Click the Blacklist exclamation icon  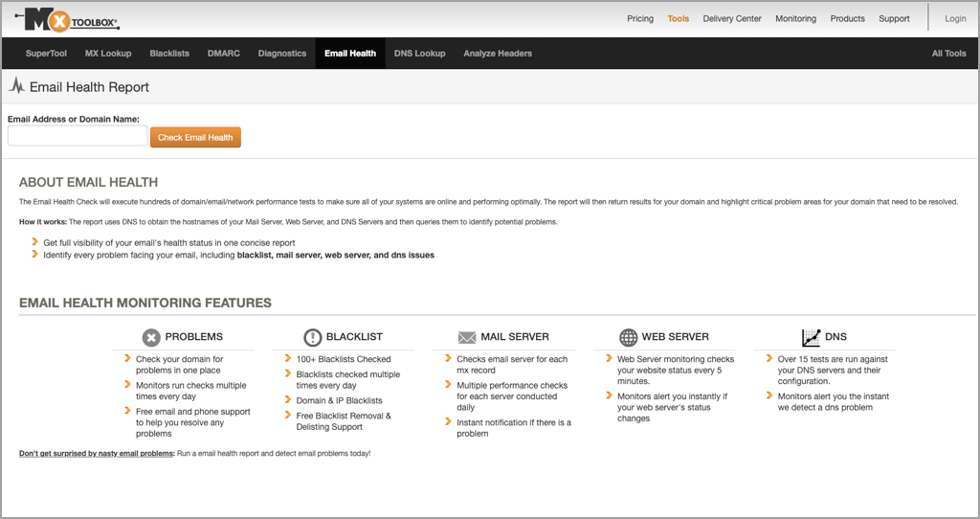(x=312, y=337)
